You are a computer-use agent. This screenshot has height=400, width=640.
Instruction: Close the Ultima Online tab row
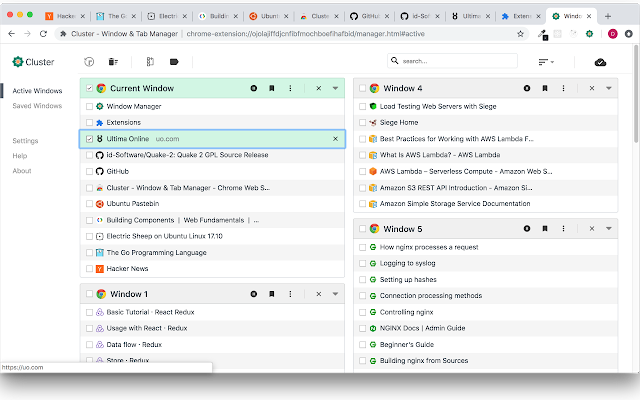(x=335, y=139)
